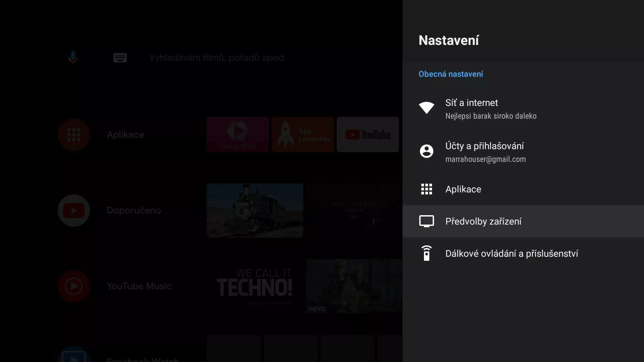Select Dálkové ovládání a příslušenství
Viewport: 644px width, 362px height.
[512, 253]
